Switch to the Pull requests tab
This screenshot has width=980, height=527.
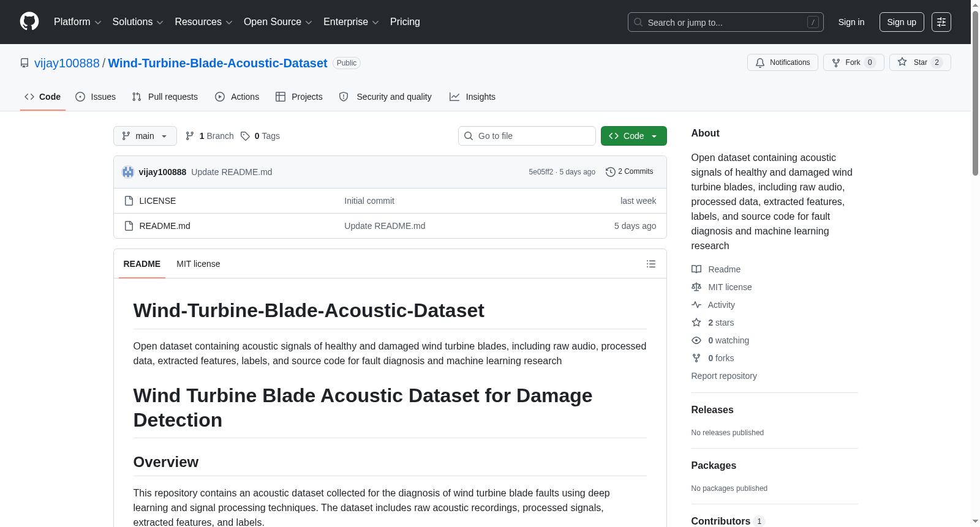165,97
